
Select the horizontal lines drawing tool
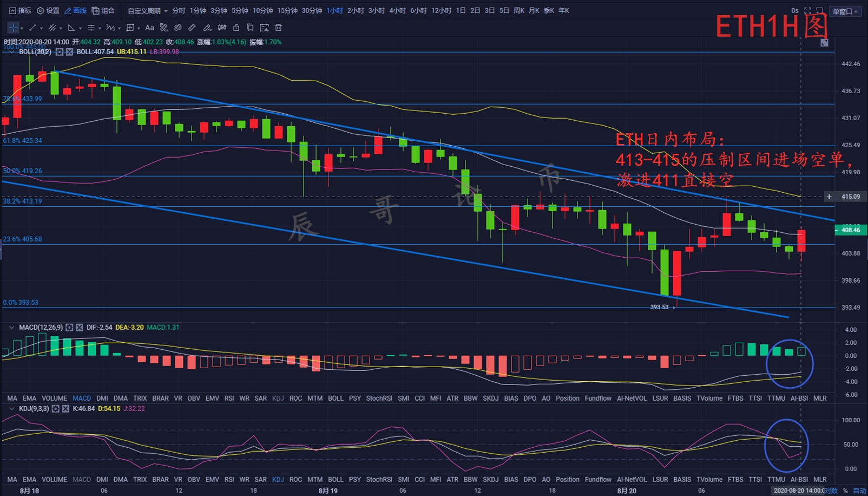[91, 28]
